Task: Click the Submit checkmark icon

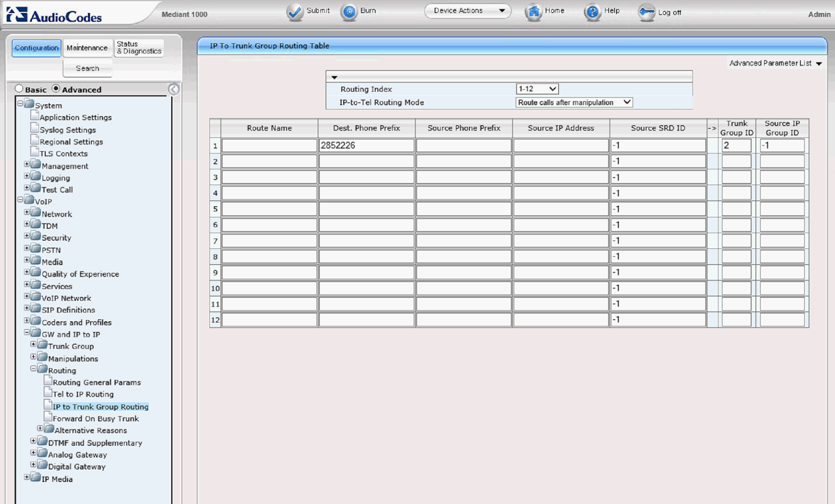Action: coord(294,11)
